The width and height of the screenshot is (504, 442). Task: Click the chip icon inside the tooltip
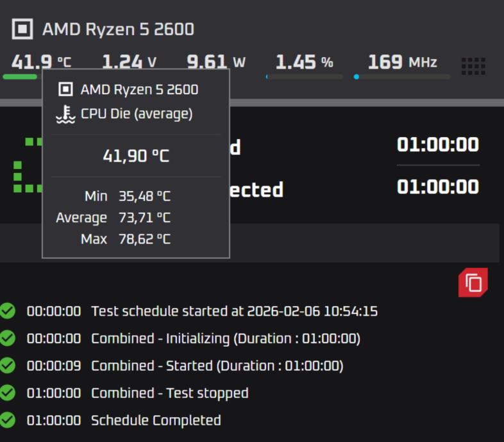pyautogui.click(x=65, y=89)
